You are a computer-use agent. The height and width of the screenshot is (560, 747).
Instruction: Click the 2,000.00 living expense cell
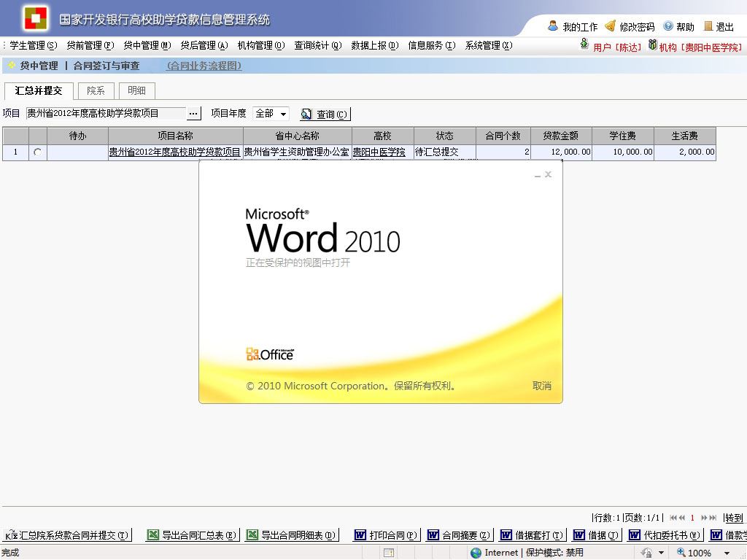click(x=685, y=152)
